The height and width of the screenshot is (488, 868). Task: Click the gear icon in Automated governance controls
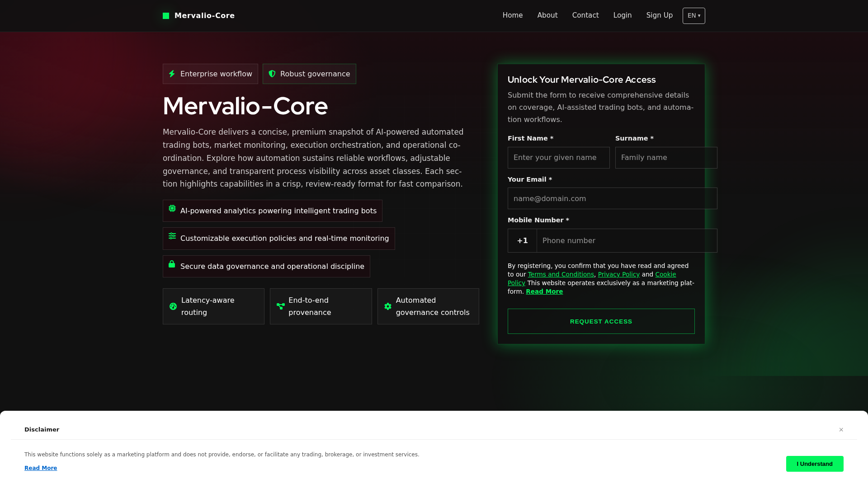tap(388, 306)
